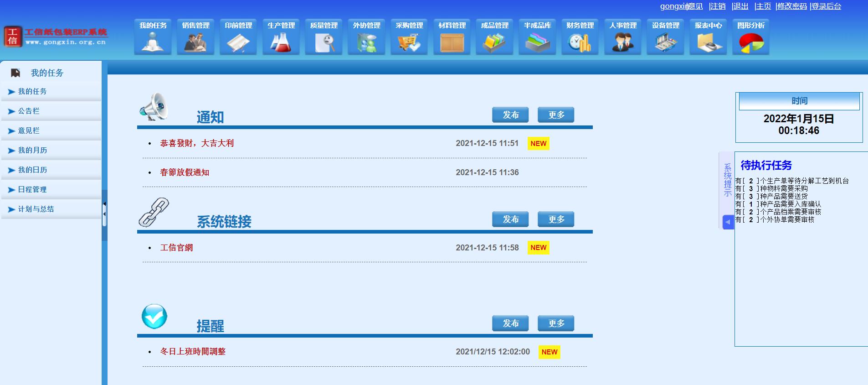This screenshot has width=868, height=385.
Task: Open the pending task 种物料需要采购
Action: click(x=783, y=188)
